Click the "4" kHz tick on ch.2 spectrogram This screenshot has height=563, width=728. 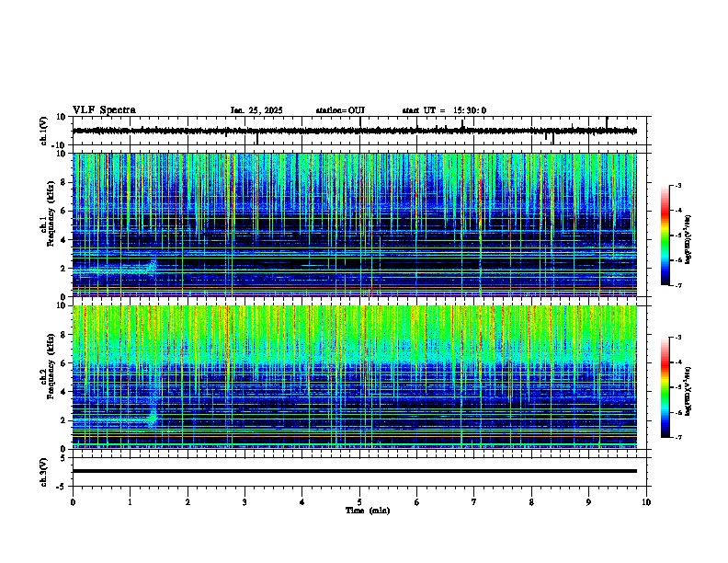(63, 392)
